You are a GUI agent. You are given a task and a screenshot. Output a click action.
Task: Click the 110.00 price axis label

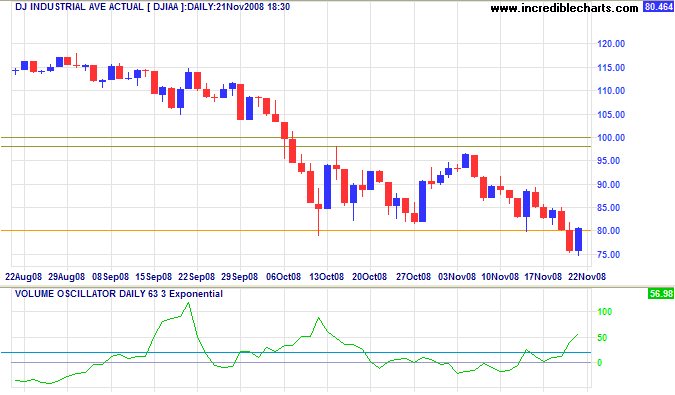611,91
